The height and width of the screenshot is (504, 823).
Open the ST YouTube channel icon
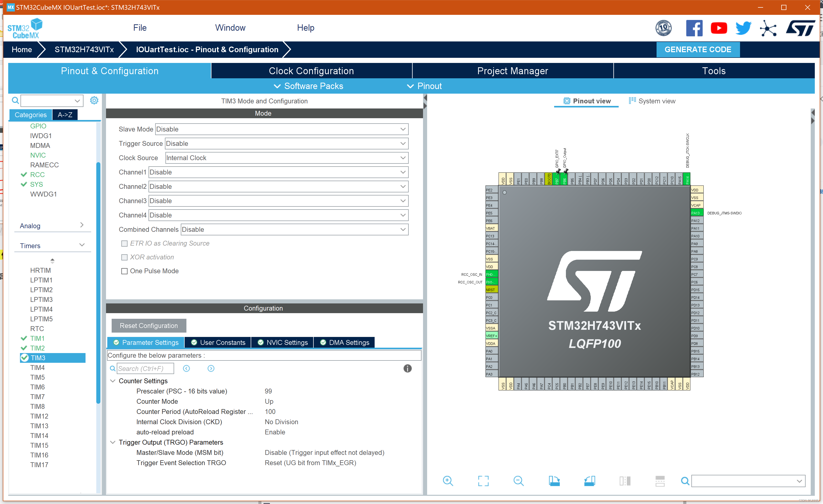pos(719,28)
